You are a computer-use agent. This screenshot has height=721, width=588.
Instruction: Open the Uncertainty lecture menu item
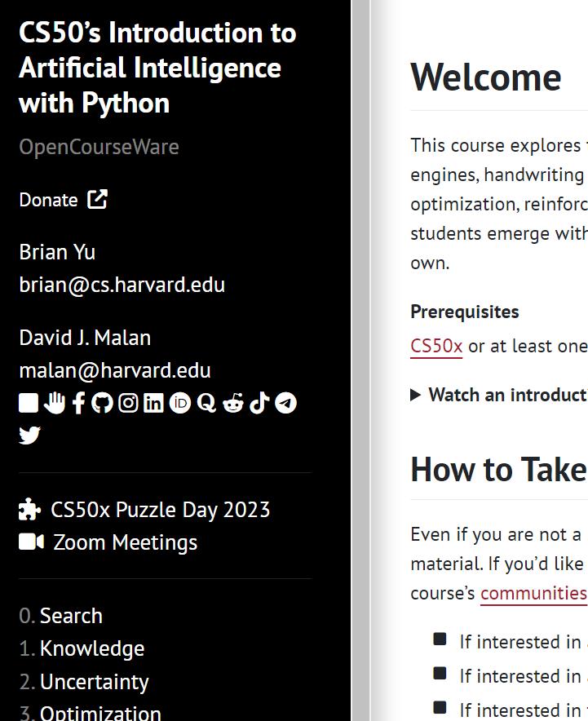94,682
